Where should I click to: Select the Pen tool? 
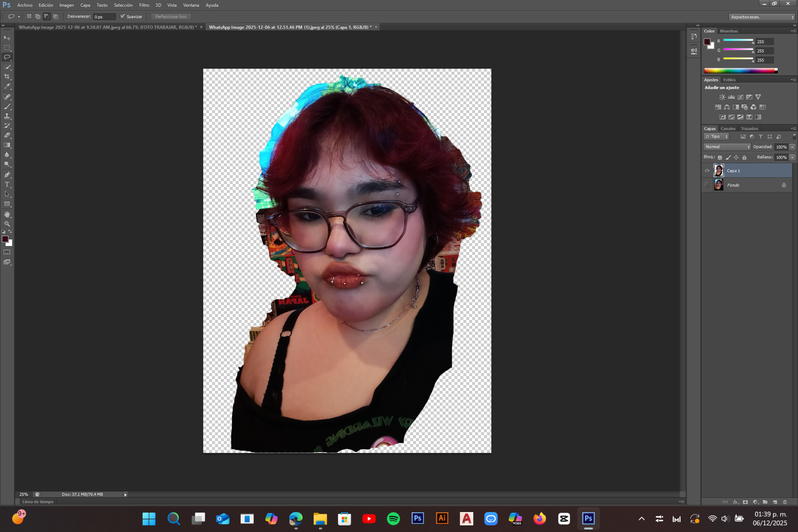click(7, 175)
